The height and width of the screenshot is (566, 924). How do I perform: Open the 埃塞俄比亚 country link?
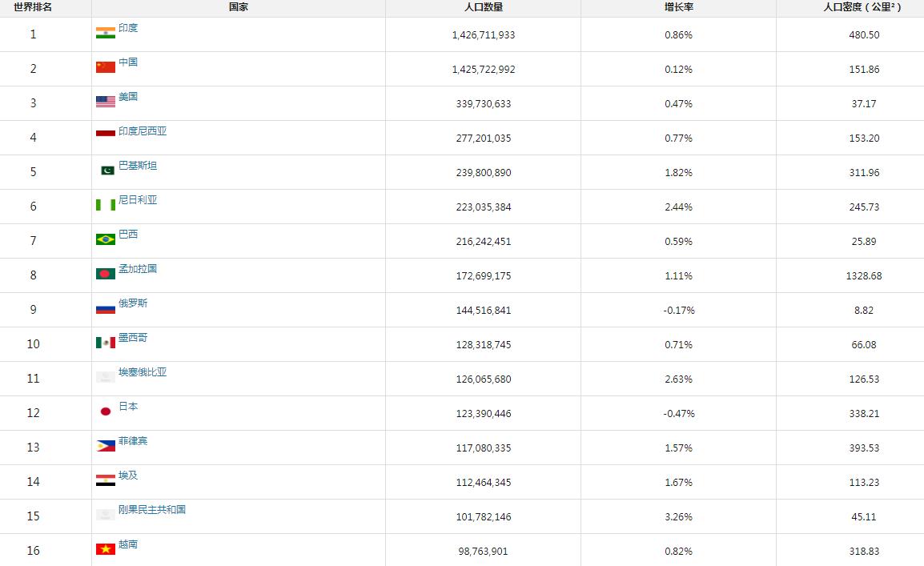click(143, 372)
